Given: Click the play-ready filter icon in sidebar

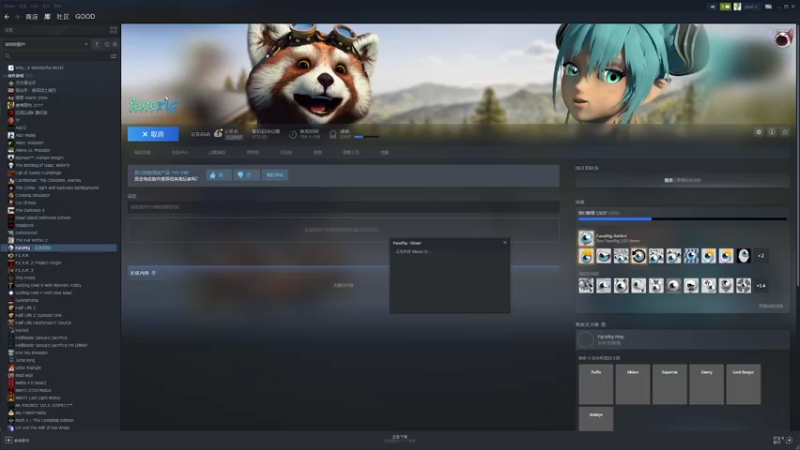Looking at the screenshot, I should point(114,44).
